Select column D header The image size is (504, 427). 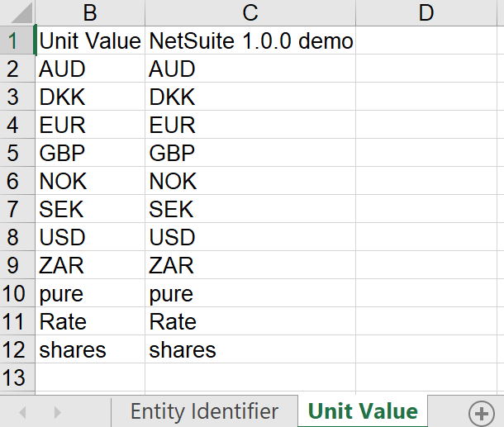click(426, 12)
